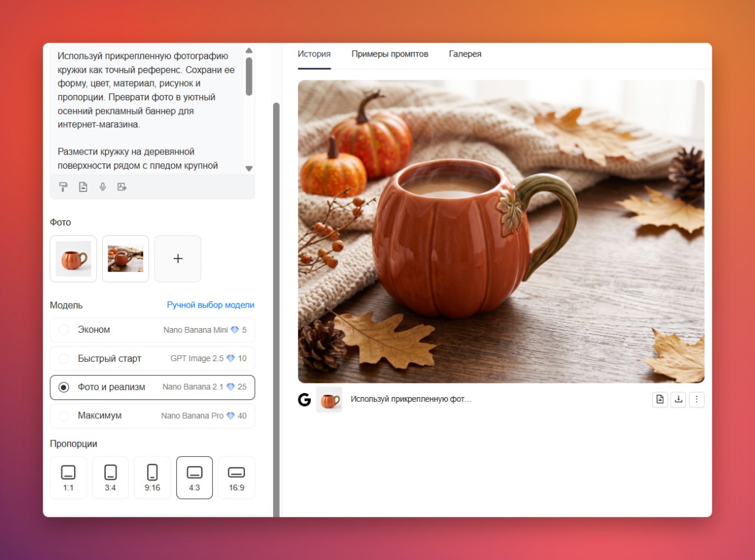
Task: Switch to the Галерея tab
Action: point(465,54)
